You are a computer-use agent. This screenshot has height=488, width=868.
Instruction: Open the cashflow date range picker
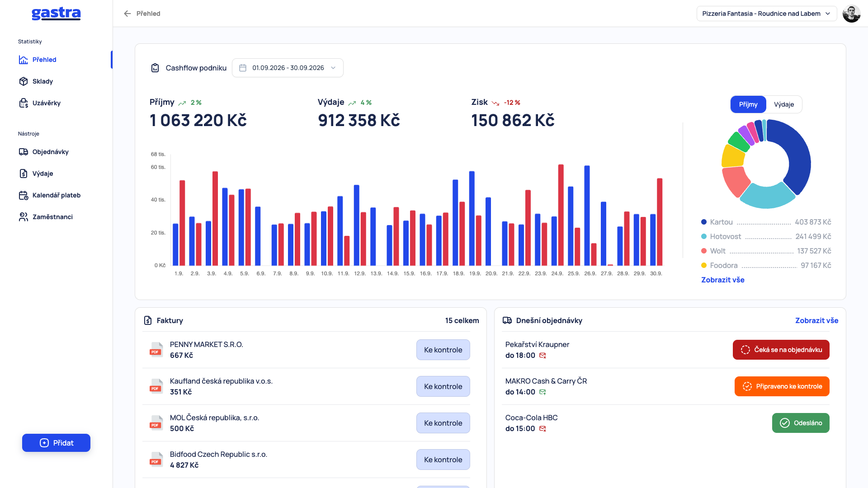click(288, 68)
